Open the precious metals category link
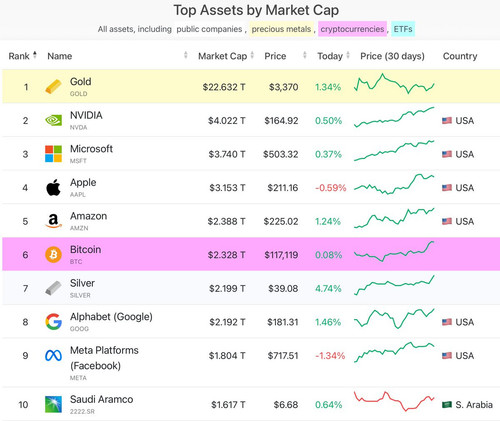 click(281, 29)
